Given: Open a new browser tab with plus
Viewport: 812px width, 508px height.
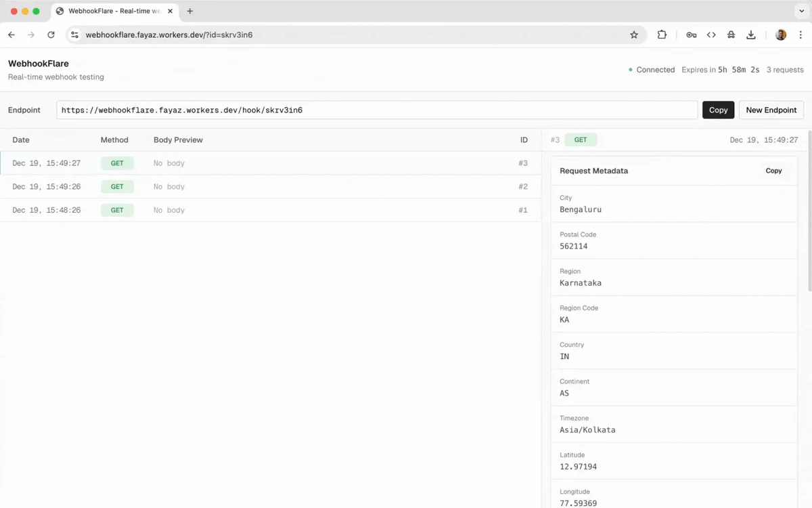Looking at the screenshot, I should 190,12.
